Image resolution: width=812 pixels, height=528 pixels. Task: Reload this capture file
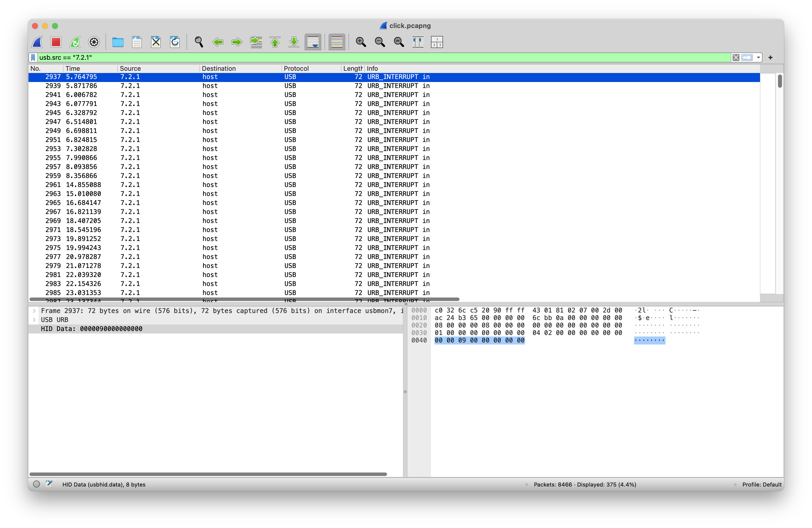[175, 42]
